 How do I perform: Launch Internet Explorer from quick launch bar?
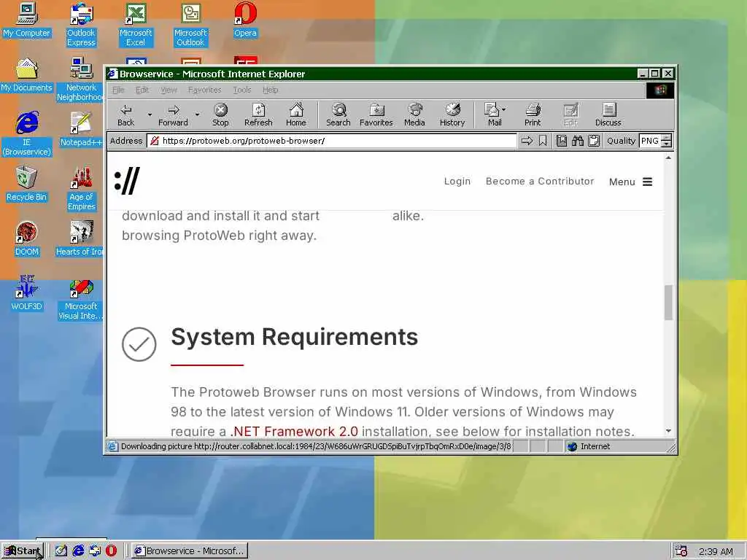coord(78,551)
